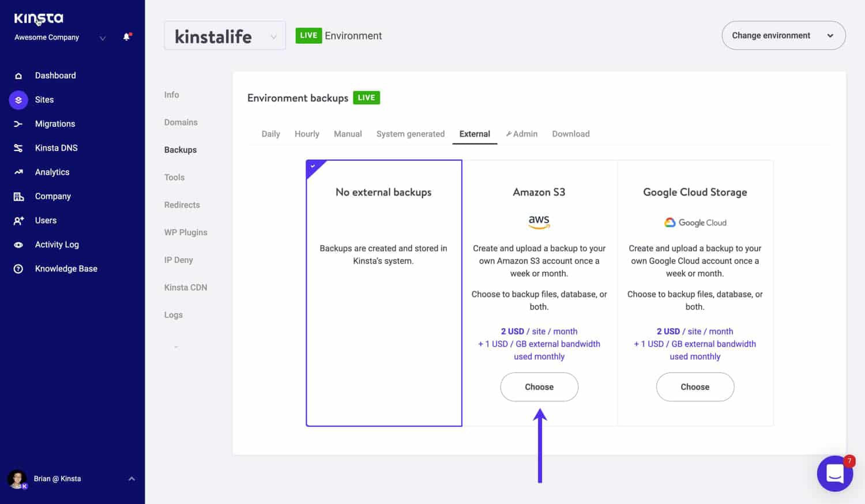Expand the Awesome Company switcher

point(102,38)
